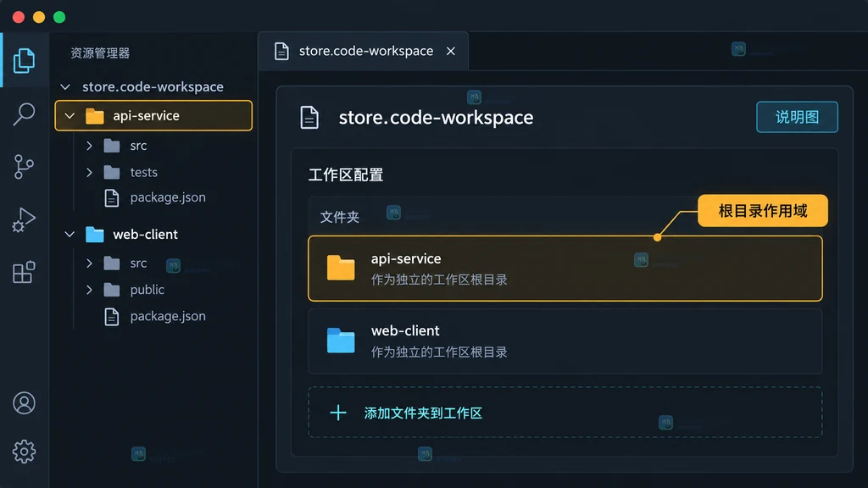The height and width of the screenshot is (488, 868).
Task: Click folder icon of tests
Action: 112,172
